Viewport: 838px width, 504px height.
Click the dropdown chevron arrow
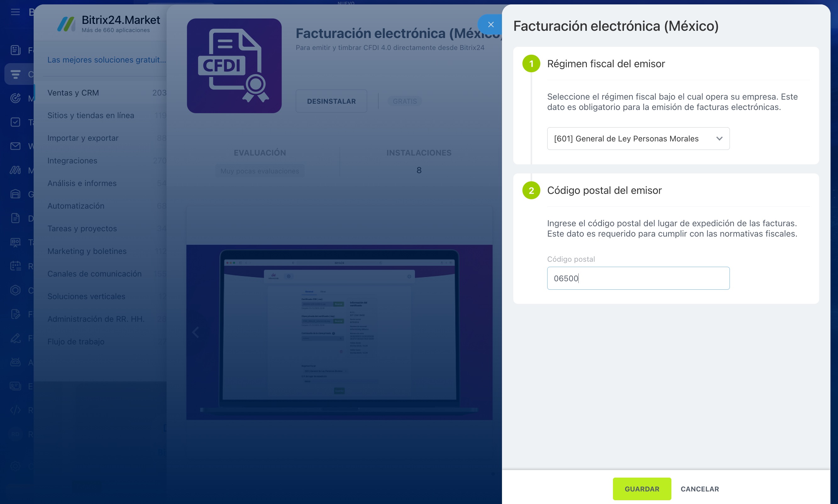[x=719, y=139]
